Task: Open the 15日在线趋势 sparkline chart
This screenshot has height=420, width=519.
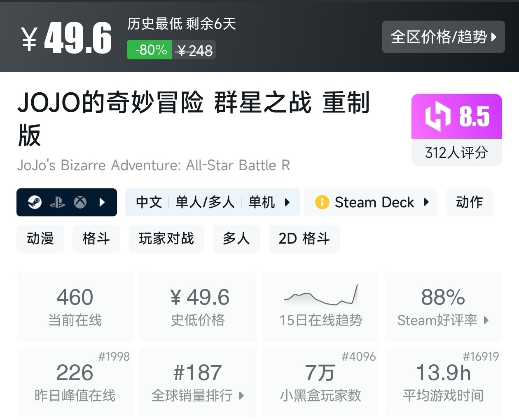Action: (320, 295)
